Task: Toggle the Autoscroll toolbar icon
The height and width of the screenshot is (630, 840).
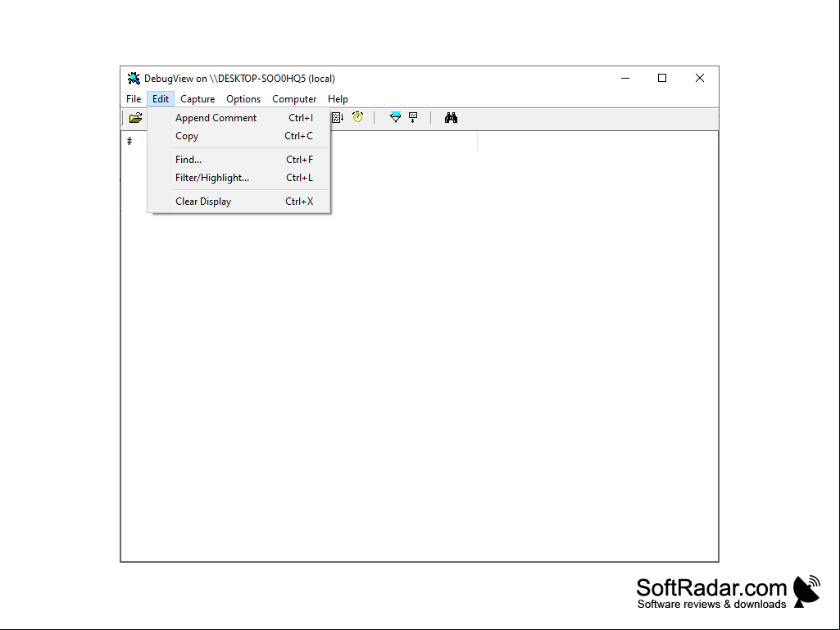Action: pos(338,118)
